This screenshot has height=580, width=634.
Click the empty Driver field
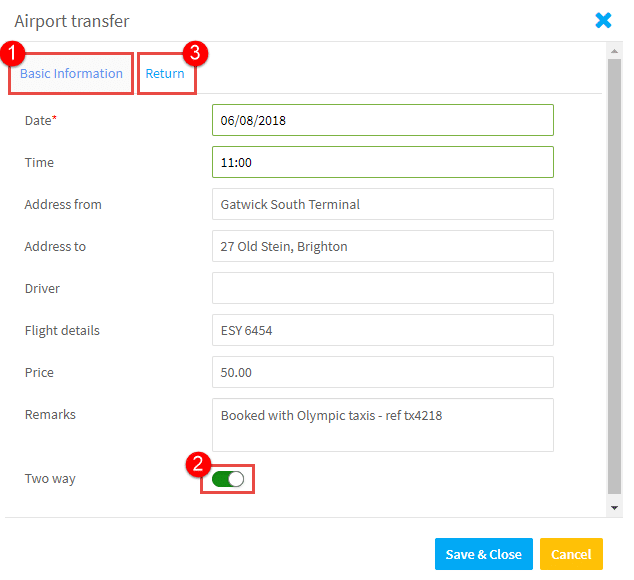(383, 288)
